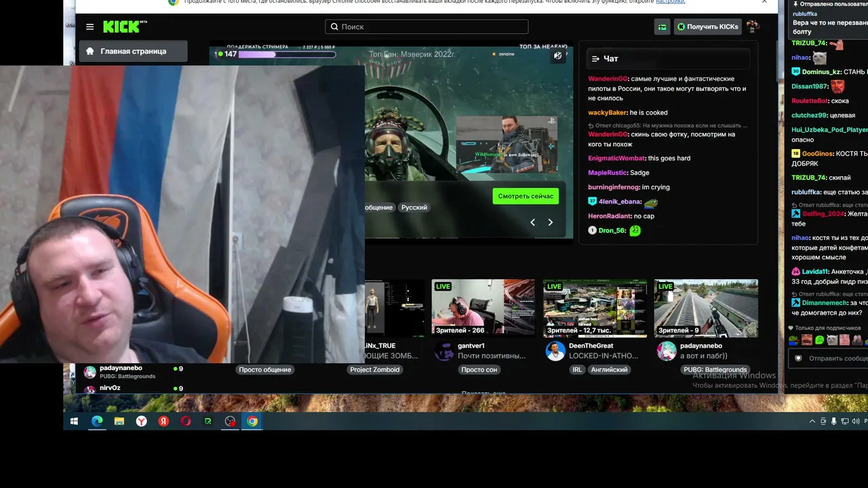Open the green leaderboard icon button
This screenshot has width=868, height=488.
tap(662, 26)
